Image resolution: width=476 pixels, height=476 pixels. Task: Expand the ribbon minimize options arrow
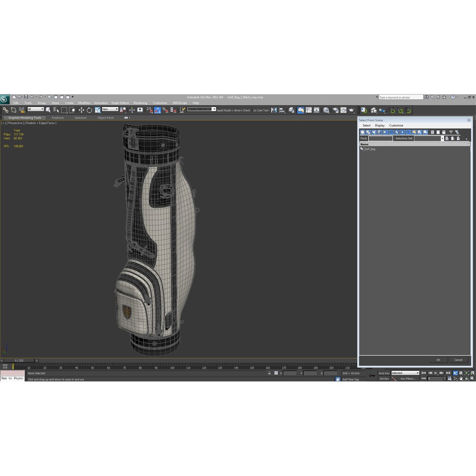(130, 118)
